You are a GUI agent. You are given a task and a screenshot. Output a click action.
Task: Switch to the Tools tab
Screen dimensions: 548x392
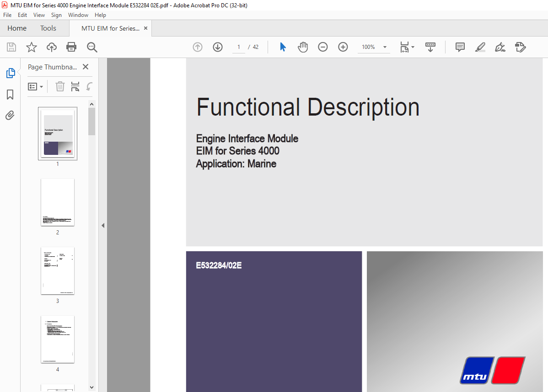click(48, 28)
